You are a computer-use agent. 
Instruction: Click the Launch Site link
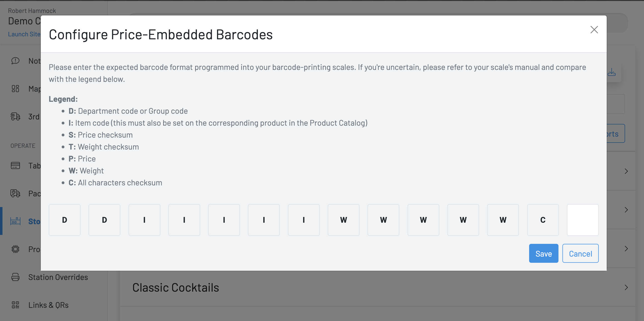24,34
